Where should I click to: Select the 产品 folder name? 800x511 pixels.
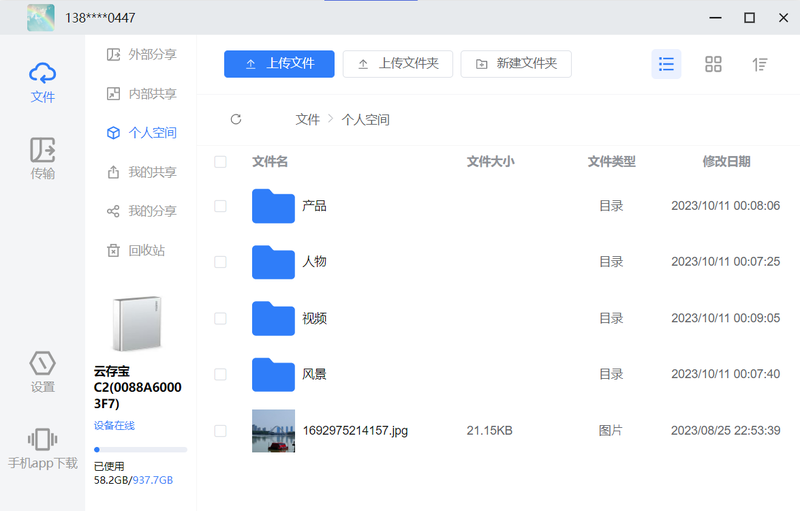coord(314,206)
